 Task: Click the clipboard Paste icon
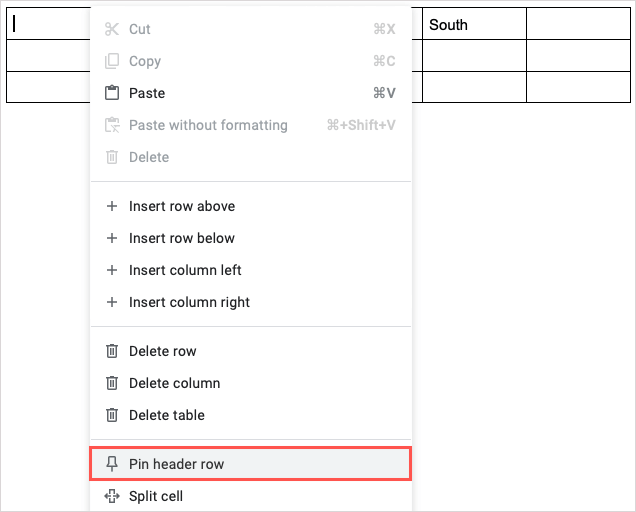(x=112, y=93)
